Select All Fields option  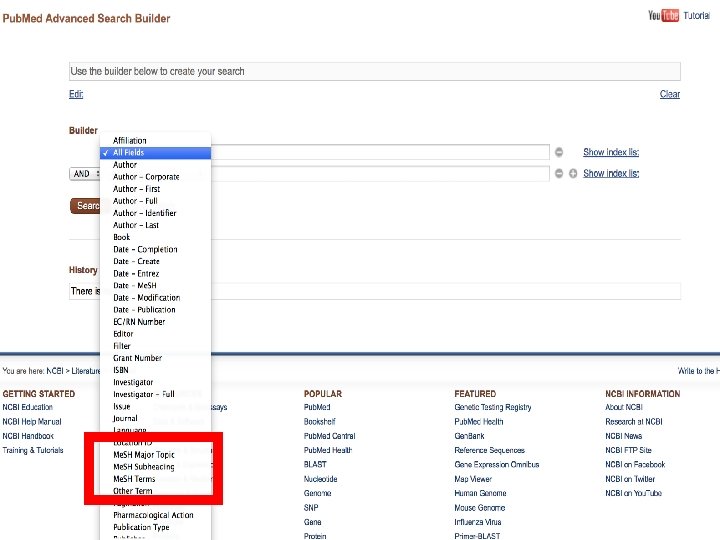click(x=156, y=152)
